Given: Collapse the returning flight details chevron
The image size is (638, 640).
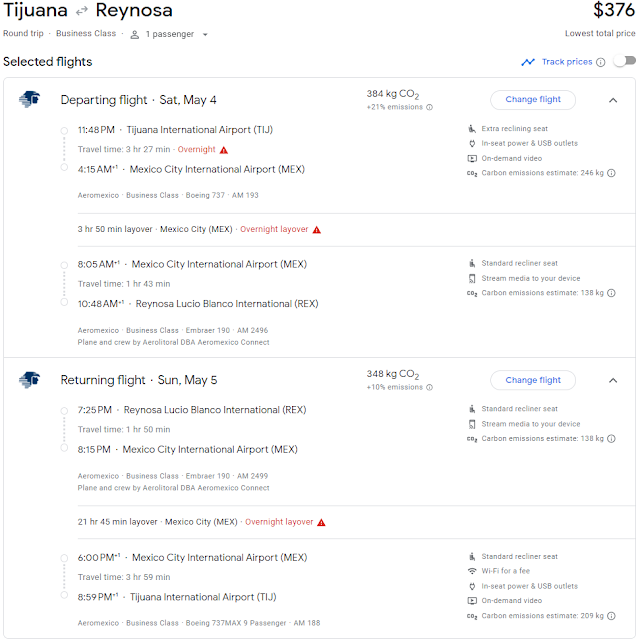Looking at the screenshot, I should (613, 380).
